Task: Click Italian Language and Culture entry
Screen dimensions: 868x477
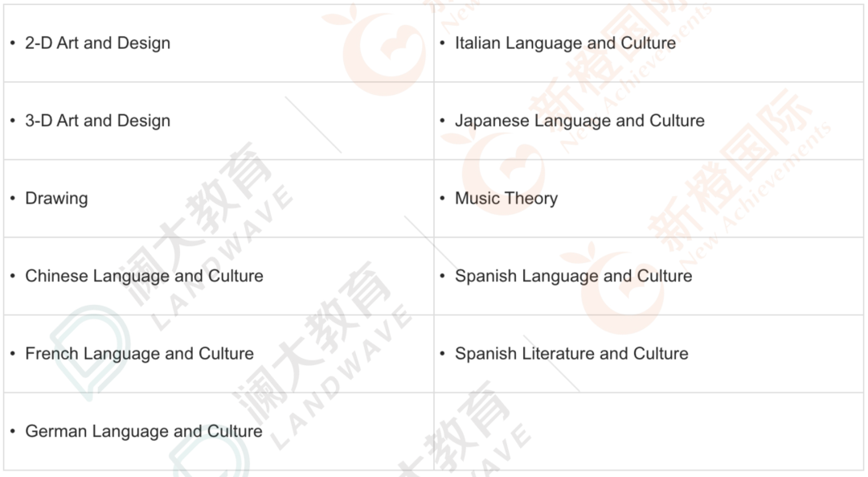Action: [565, 43]
